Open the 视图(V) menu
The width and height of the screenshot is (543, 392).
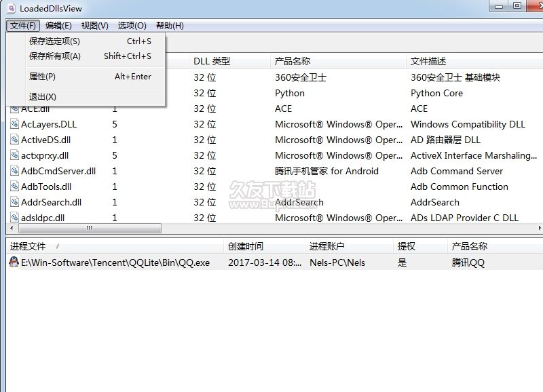tap(94, 26)
